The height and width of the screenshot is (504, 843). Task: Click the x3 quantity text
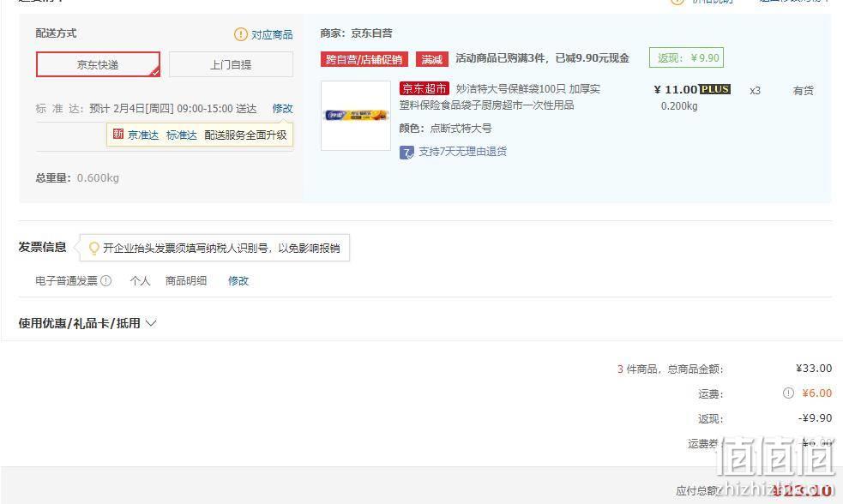pyautogui.click(x=755, y=90)
